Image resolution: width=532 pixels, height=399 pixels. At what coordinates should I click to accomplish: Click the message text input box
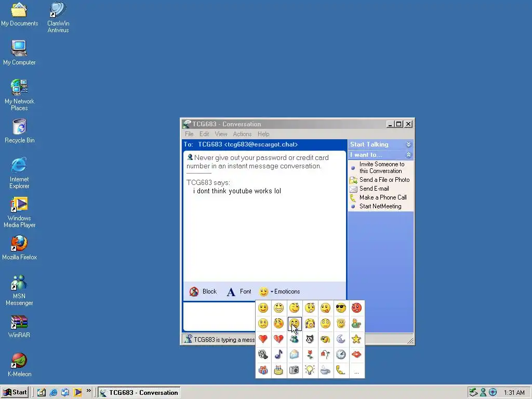coord(219,316)
